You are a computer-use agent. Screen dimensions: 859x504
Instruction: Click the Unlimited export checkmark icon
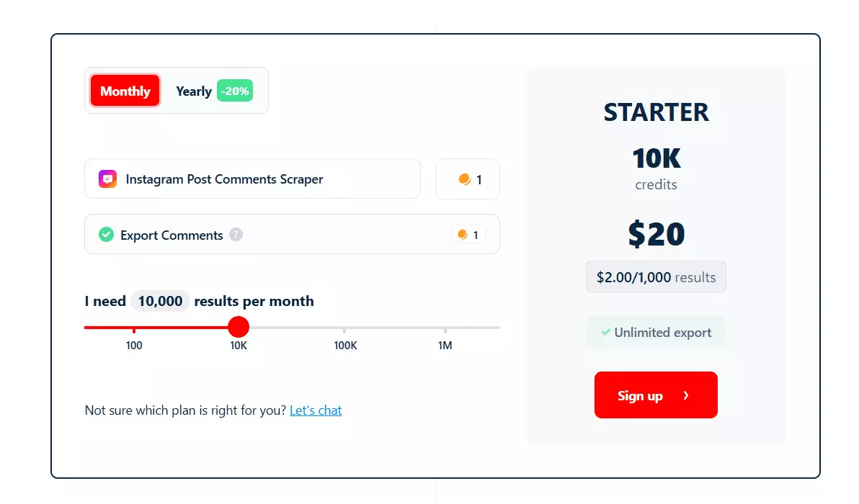click(x=605, y=333)
